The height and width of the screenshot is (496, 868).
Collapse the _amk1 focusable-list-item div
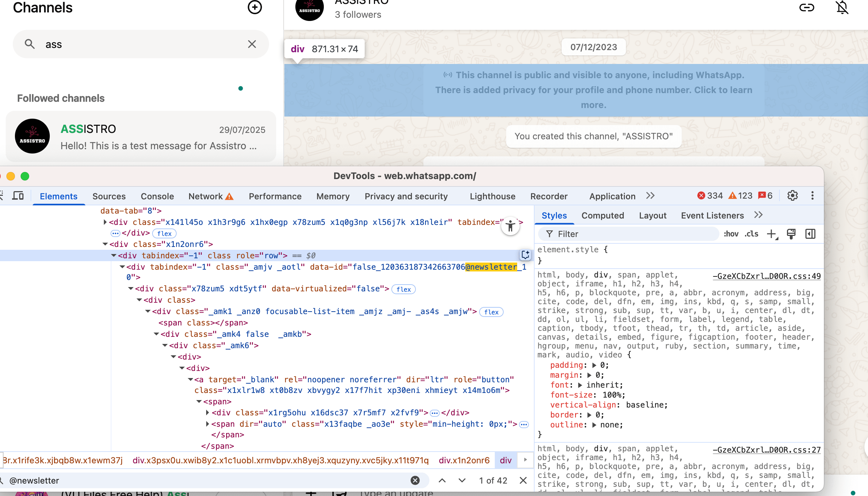click(x=148, y=311)
